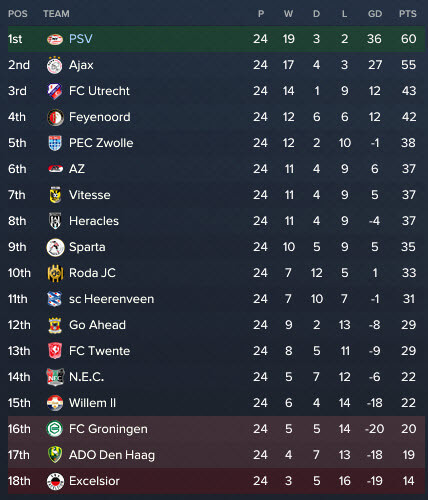
Task: Sort table by PTS column header
Action: [x=408, y=14]
